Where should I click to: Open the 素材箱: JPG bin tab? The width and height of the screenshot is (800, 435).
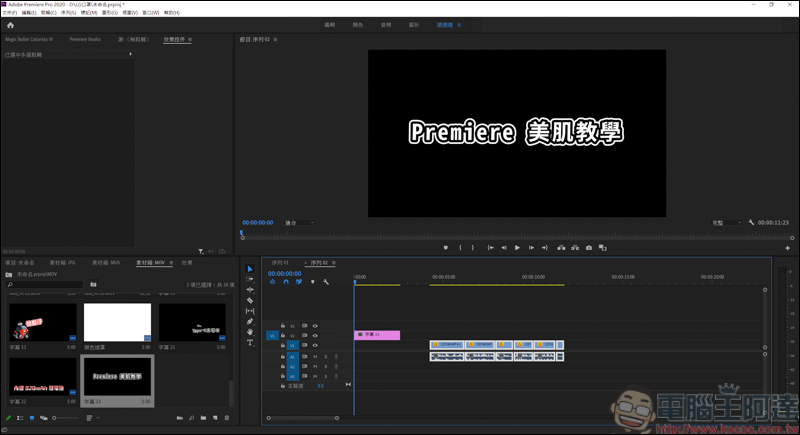[64, 262]
